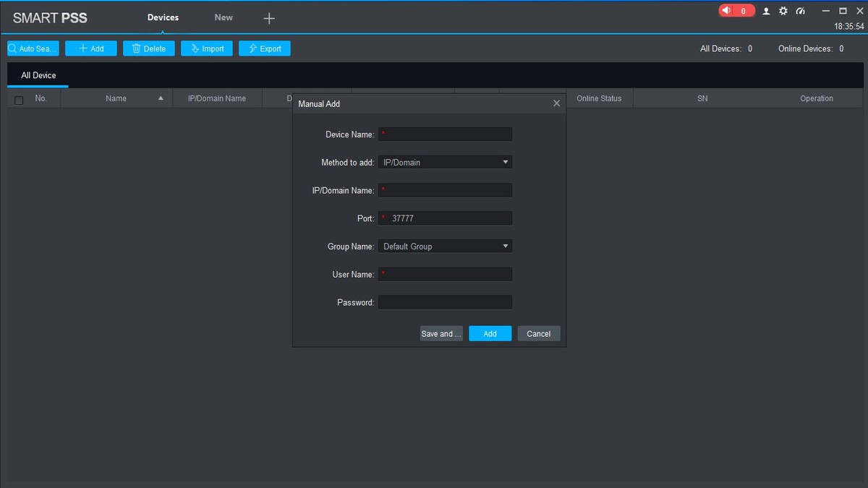Click the "All Devices: 0" counter
The image size is (868, 488).
pyautogui.click(x=726, y=48)
